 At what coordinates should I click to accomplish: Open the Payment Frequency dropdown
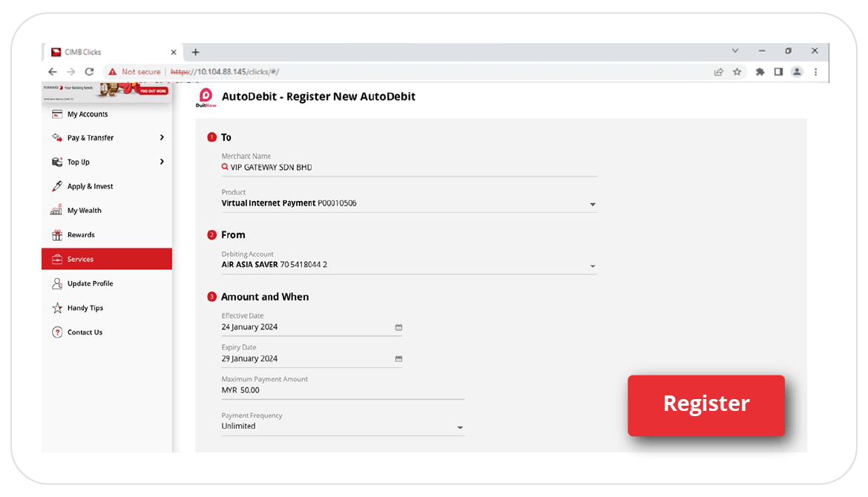[x=460, y=427]
